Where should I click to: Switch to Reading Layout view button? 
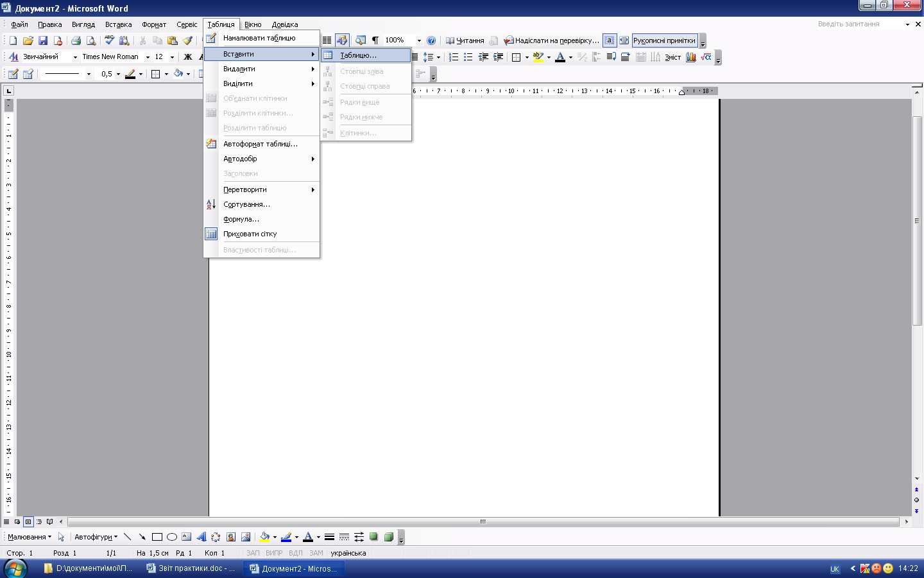50,521
